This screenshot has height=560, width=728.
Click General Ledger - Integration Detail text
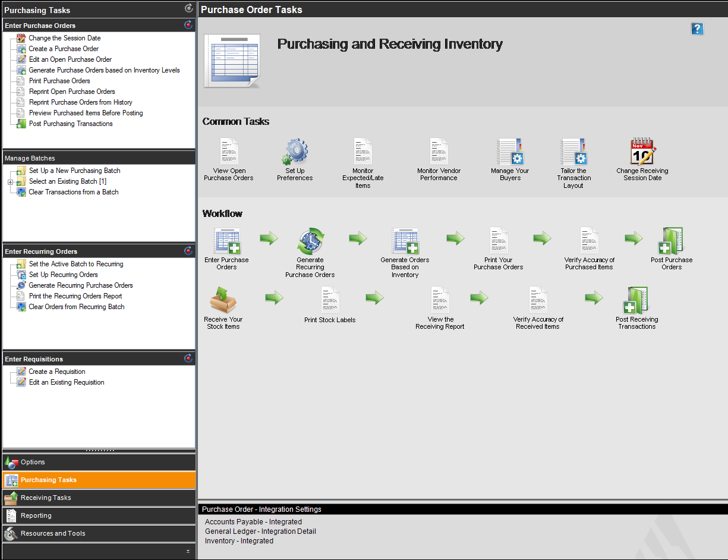(260, 531)
